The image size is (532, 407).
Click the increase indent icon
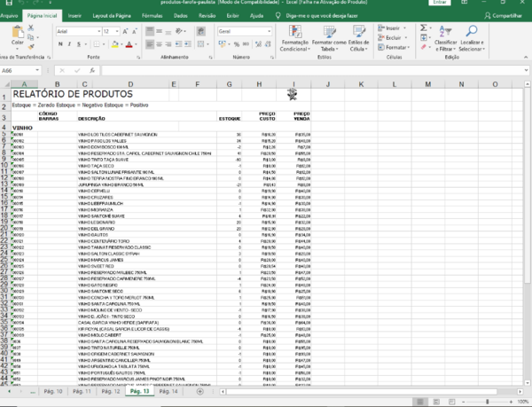pos(188,44)
